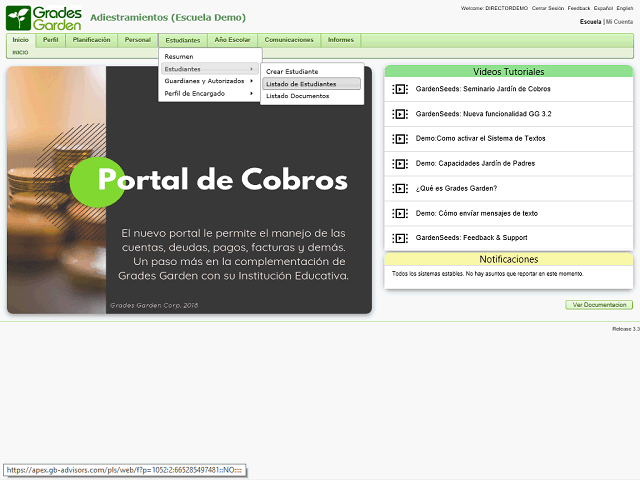This screenshot has width=640, height=480.
Task: Switch language to English
Action: (x=624, y=8)
